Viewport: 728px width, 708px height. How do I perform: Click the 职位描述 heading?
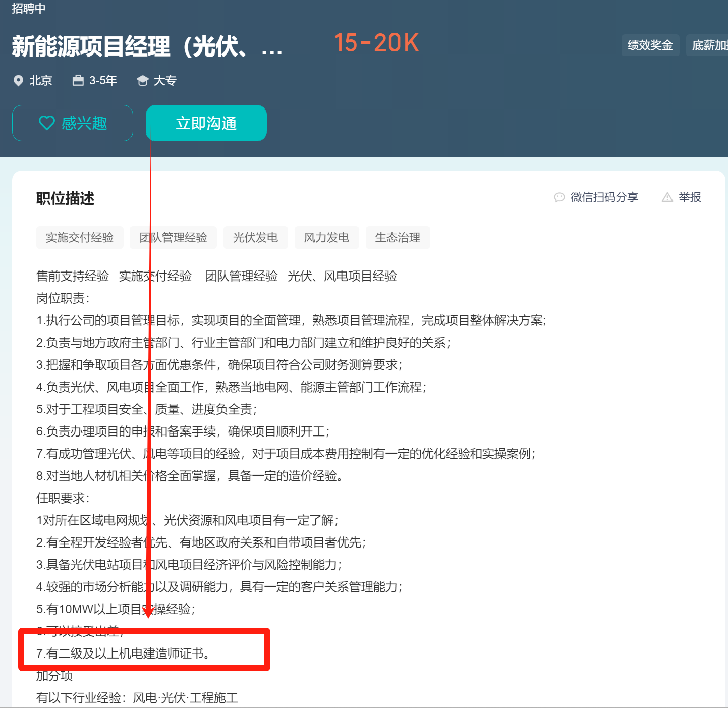coord(65,198)
